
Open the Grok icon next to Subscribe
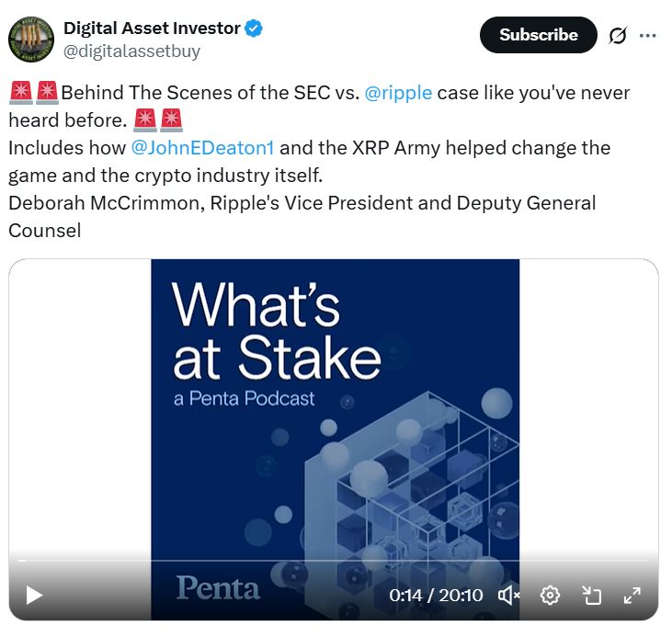[x=618, y=36]
